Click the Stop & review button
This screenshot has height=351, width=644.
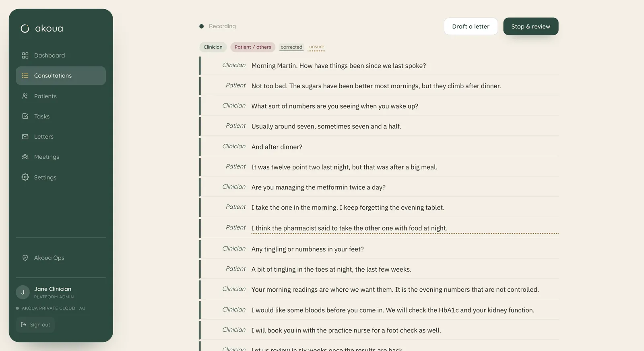pyautogui.click(x=530, y=26)
